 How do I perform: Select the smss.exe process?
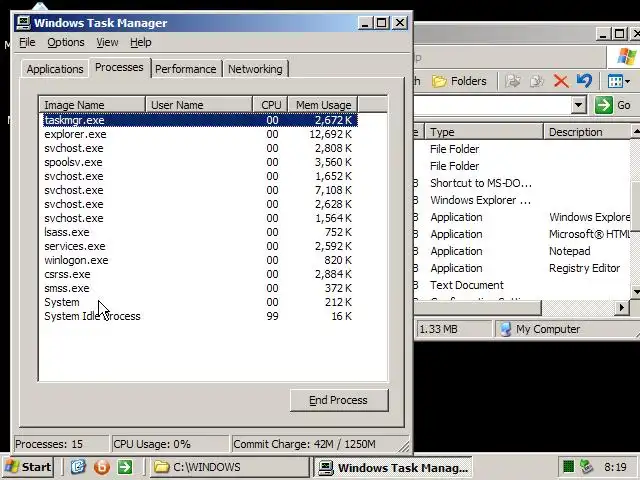200,288
